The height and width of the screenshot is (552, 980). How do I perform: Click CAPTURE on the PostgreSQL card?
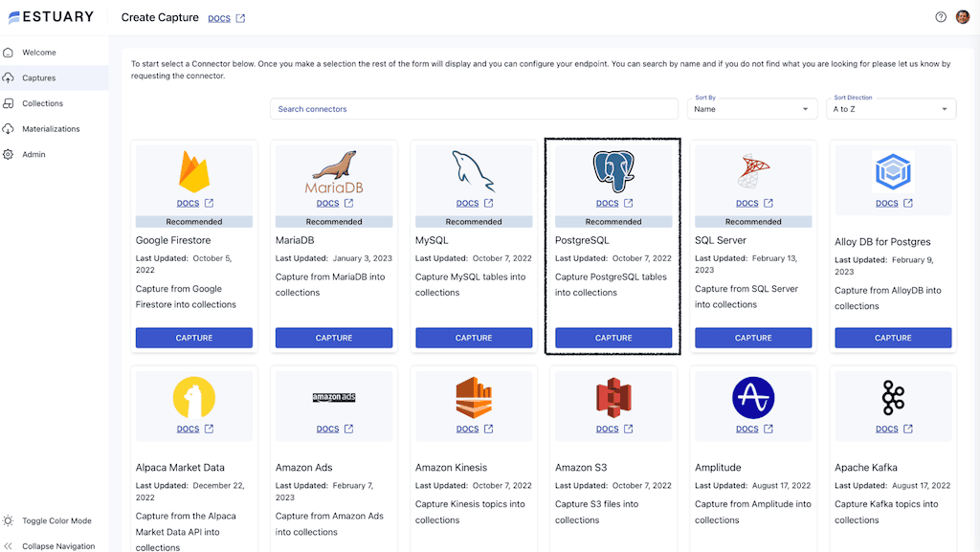(612, 338)
